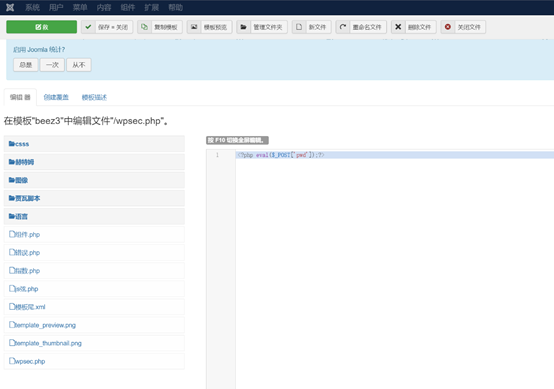The height and width of the screenshot is (389, 554).
Task: Open the 系统 menu
Action: coord(32,7)
